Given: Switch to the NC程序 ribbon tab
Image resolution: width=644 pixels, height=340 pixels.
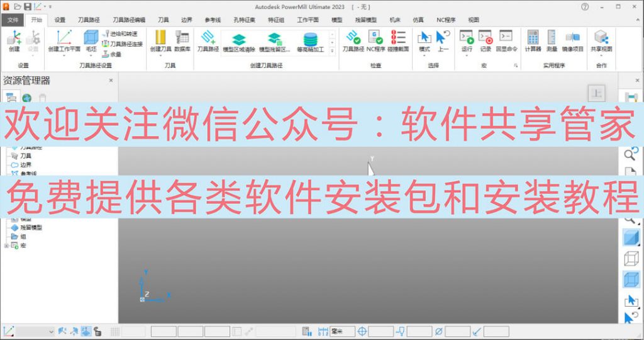Looking at the screenshot, I should (x=446, y=20).
